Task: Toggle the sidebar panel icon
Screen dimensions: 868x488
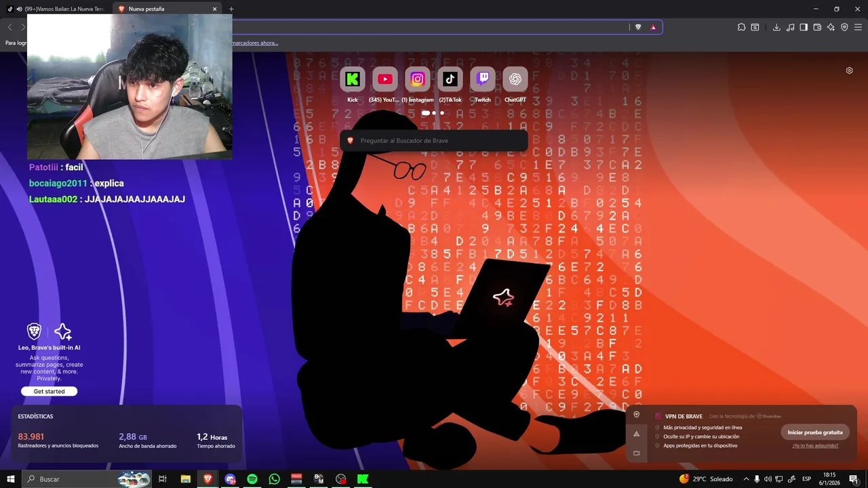Action: click(x=804, y=27)
